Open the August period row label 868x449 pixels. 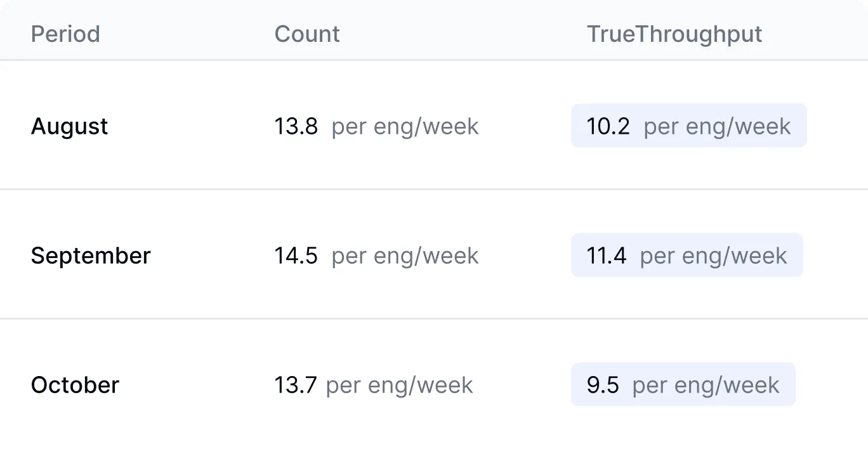[x=70, y=126]
